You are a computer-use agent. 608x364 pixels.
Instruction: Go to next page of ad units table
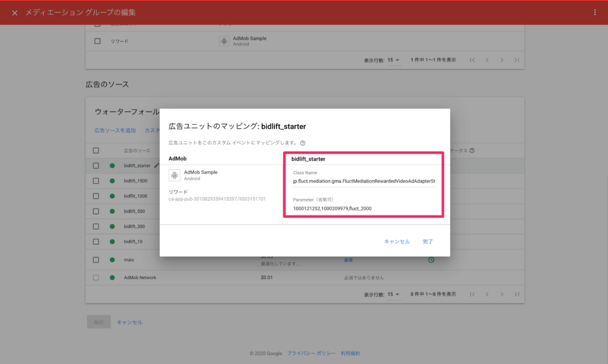click(502, 60)
